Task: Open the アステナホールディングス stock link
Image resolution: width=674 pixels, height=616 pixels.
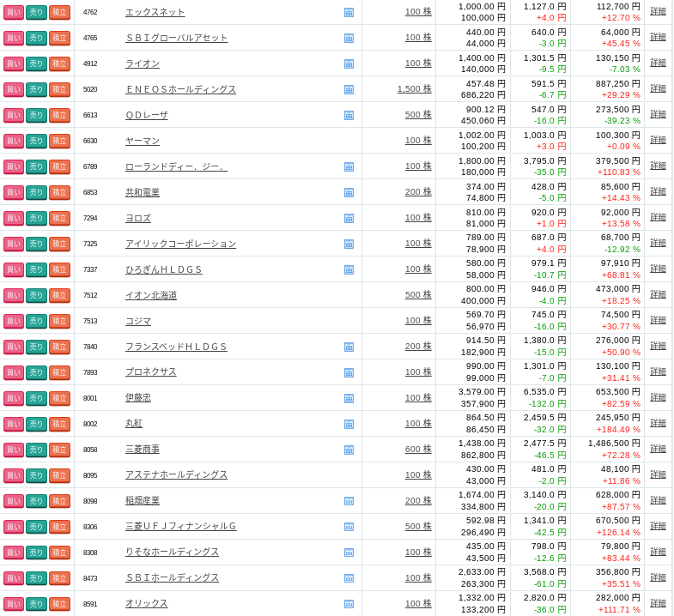Action: (x=176, y=475)
